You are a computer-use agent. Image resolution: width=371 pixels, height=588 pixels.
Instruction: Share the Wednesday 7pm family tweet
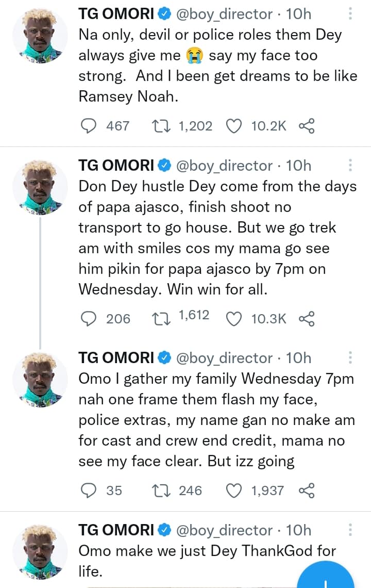(307, 490)
